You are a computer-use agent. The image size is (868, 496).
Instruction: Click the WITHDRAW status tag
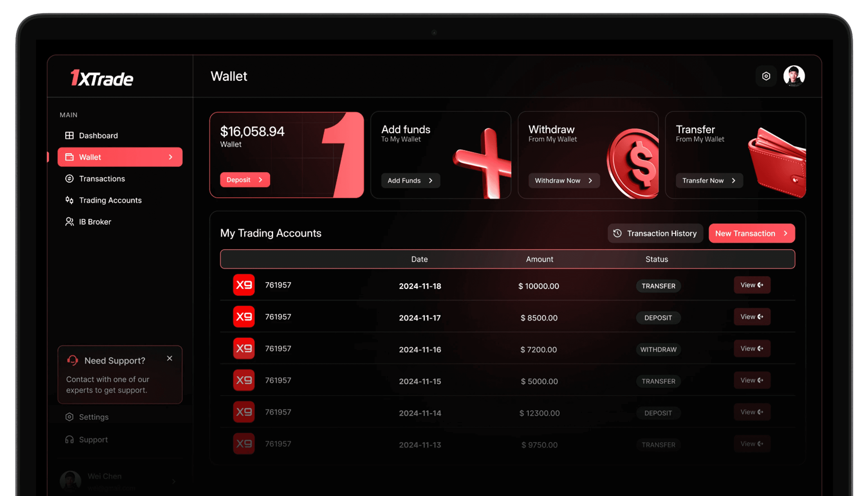658,350
